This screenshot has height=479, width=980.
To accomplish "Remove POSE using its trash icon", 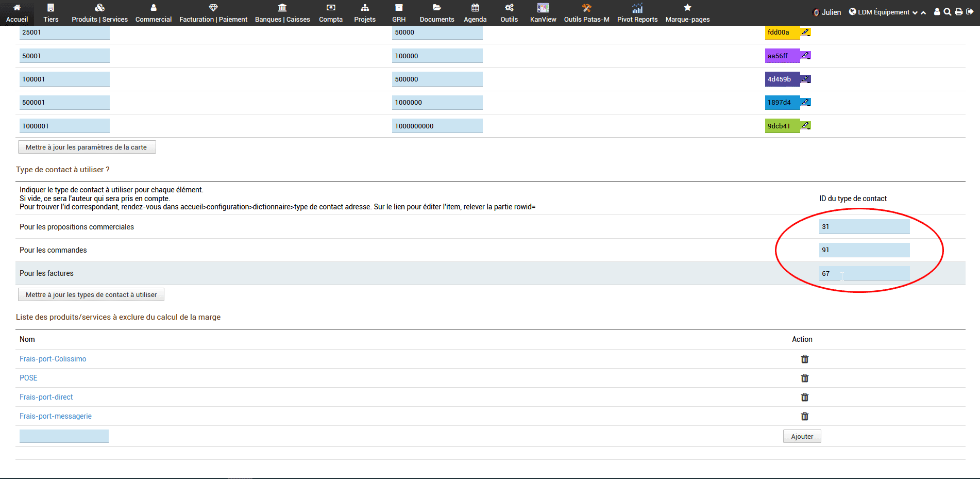I will tap(804, 378).
